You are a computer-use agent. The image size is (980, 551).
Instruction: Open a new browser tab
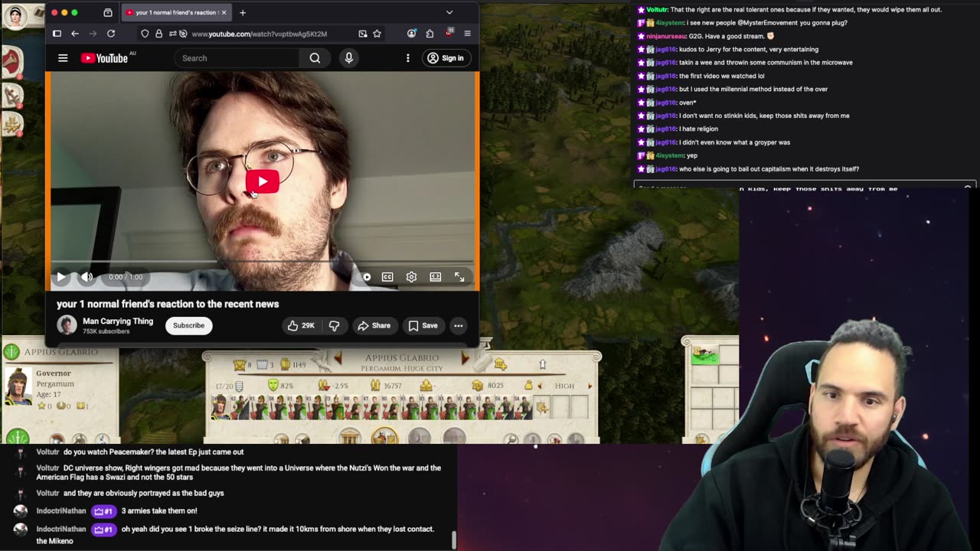pos(243,12)
